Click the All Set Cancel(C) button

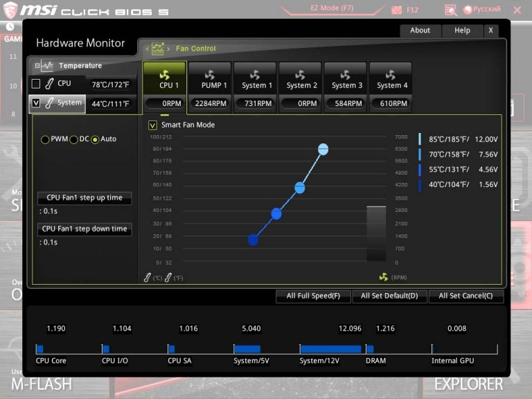[x=465, y=296]
